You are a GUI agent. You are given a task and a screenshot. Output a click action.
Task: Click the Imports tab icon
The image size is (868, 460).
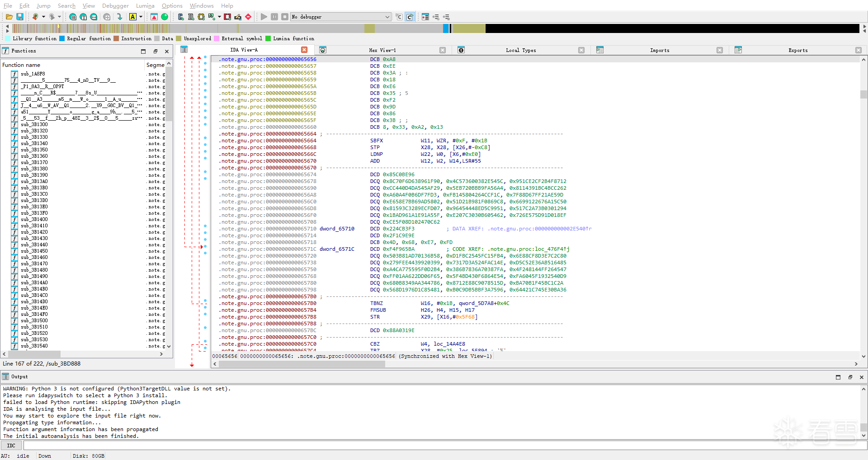coord(600,50)
